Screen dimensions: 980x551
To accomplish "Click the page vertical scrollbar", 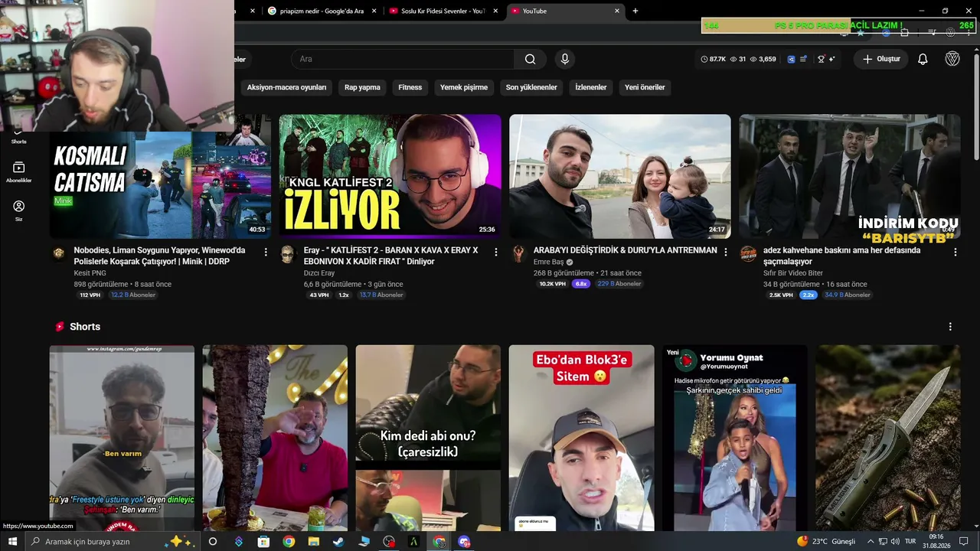I will click(x=976, y=107).
